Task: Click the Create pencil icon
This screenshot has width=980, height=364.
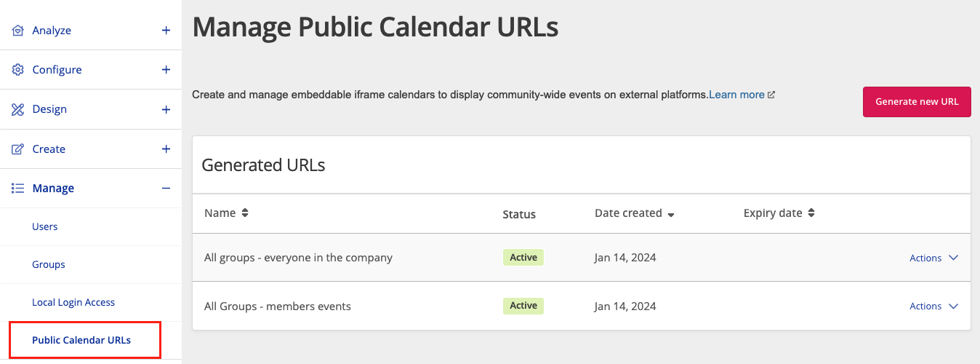Action: pyautogui.click(x=18, y=149)
